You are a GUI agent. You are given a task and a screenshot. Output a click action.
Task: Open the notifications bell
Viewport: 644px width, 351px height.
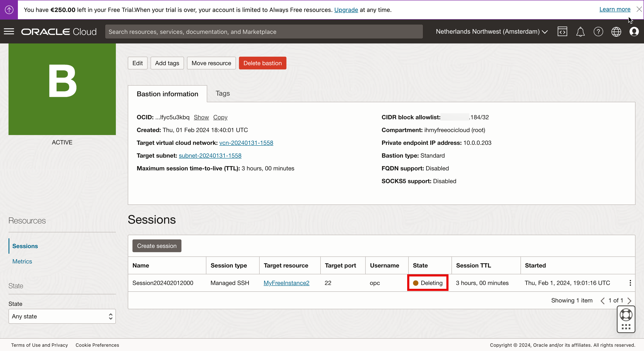click(x=580, y=32)
